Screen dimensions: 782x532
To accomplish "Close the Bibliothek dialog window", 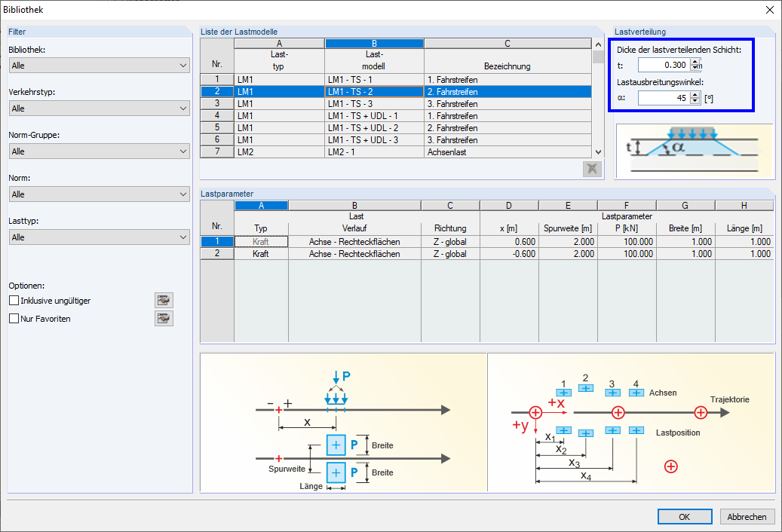I will pos(770,10).
